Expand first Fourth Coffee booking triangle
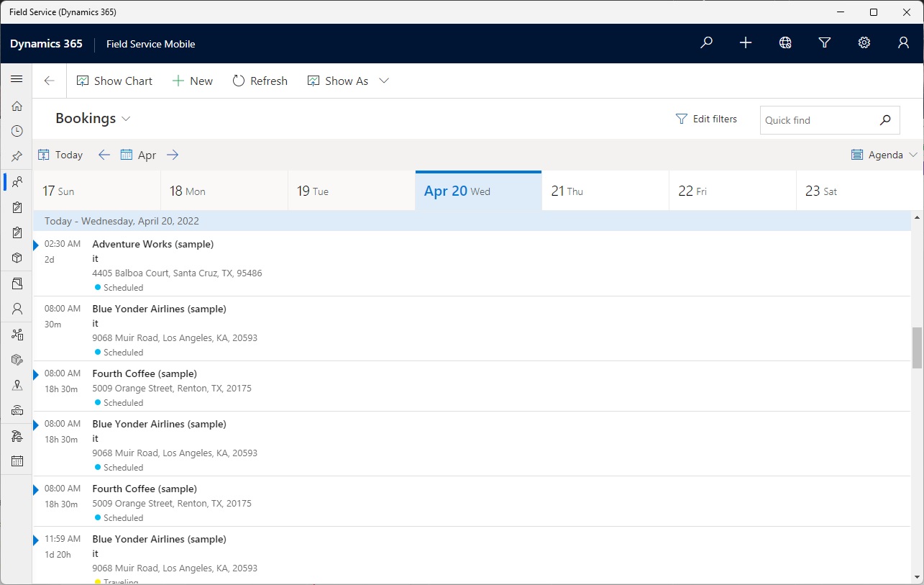 tap(36, 375)
